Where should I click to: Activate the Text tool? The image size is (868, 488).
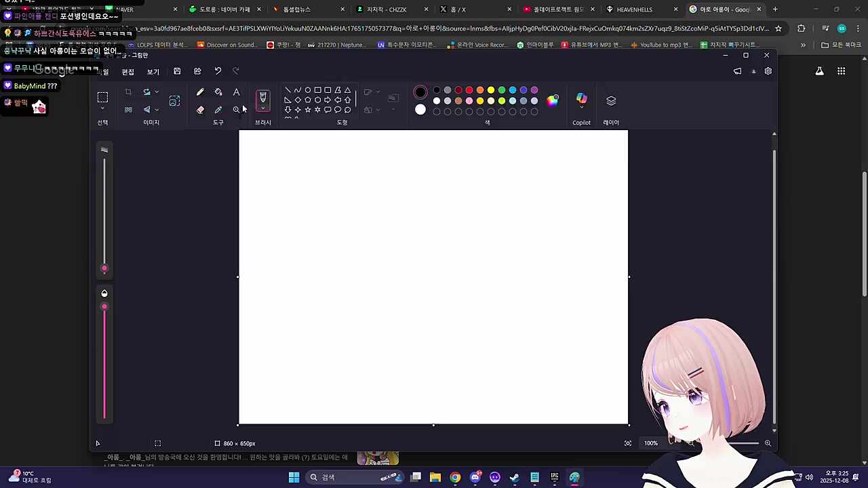click(236, 92)
